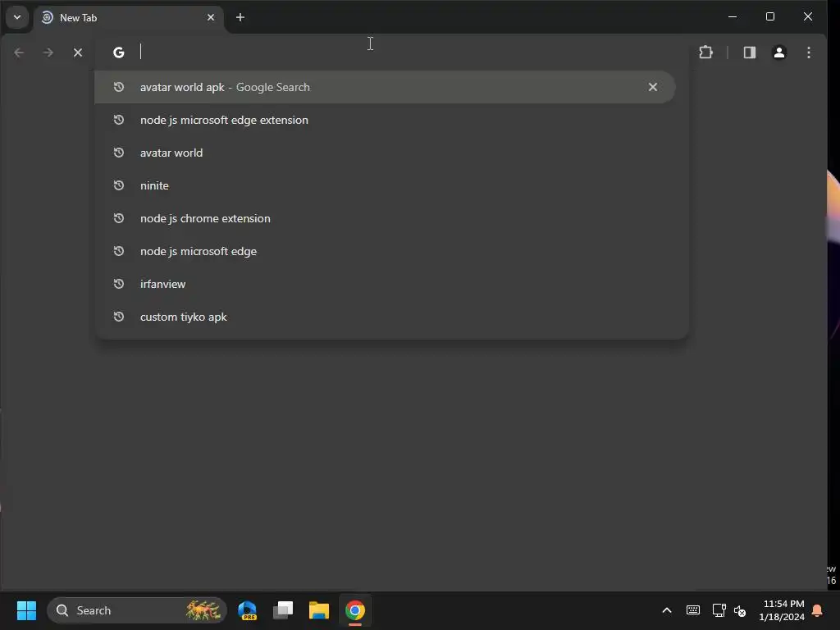The height and width of the screenshot is (630, 840).
Task: Close the Chrome window
Action: pos(808,17)
